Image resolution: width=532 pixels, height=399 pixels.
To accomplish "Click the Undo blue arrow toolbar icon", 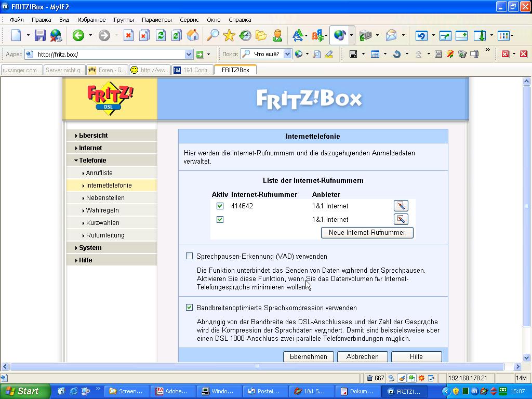I will tap(421, 35).
